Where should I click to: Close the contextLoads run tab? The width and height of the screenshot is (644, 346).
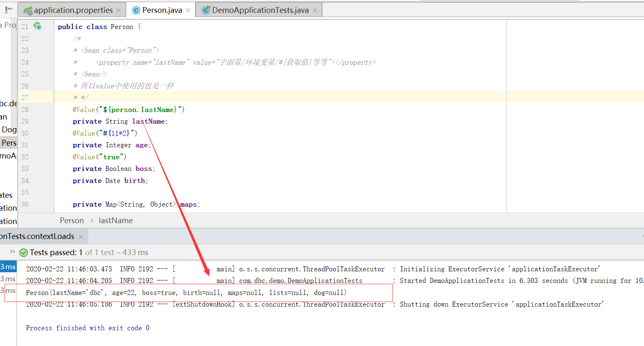[81, 236]
